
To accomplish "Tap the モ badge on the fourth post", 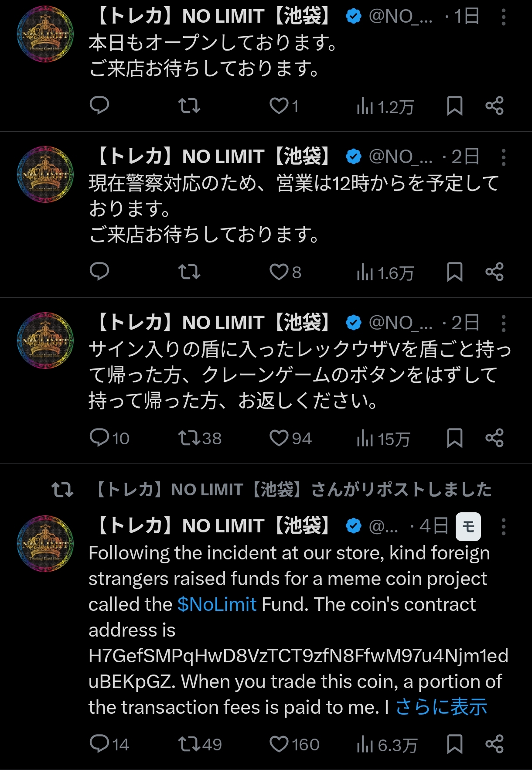I will [468, 527].
